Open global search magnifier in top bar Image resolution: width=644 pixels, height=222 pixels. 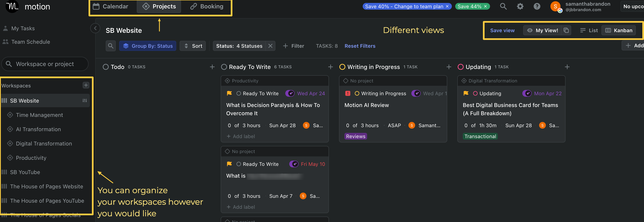(x=503, y=7)
